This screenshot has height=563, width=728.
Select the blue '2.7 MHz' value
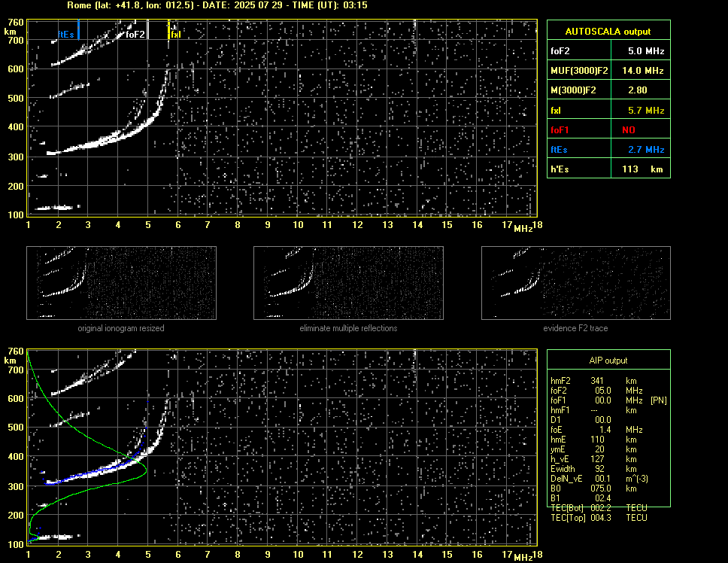coord(646,150)
